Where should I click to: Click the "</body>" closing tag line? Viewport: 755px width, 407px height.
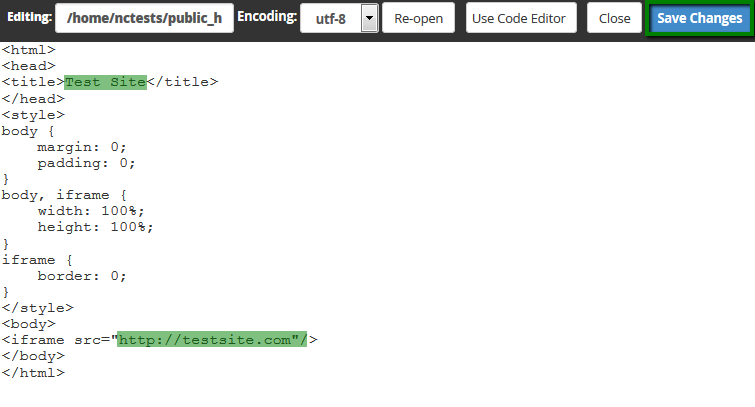click(33, 356)
